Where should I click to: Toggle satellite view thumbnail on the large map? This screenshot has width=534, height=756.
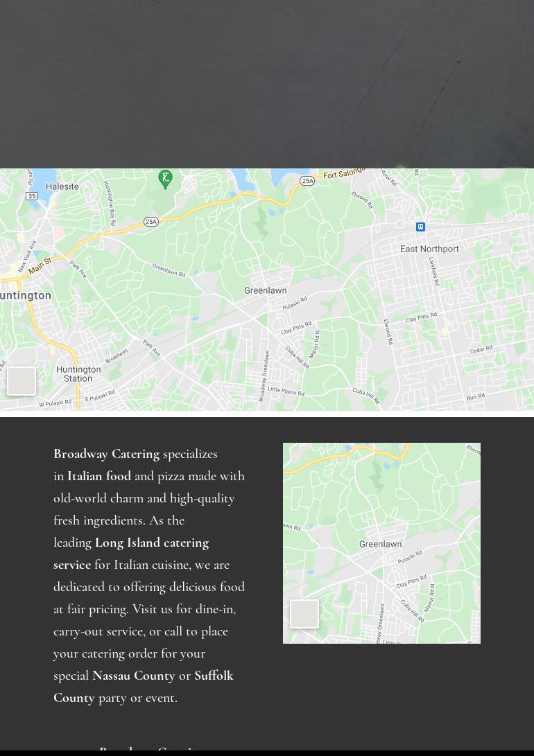pyautogui.click(x=21, y=381)
